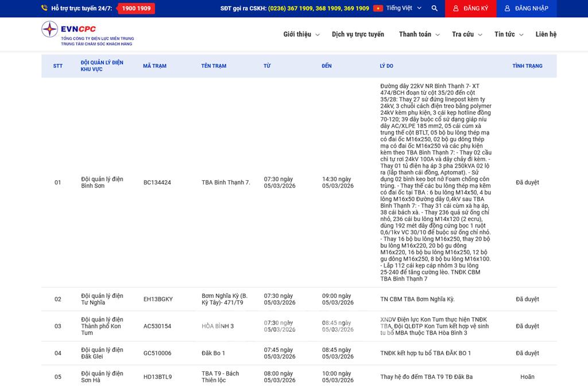588x388 pixels.
Task: Click the ĐĂNG KÝ button
Action: pos(470,9)
